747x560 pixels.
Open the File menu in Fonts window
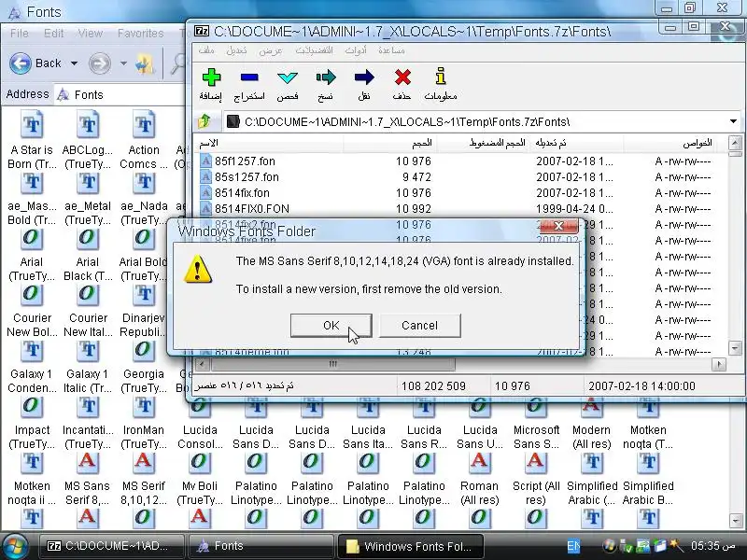point(20,34)
